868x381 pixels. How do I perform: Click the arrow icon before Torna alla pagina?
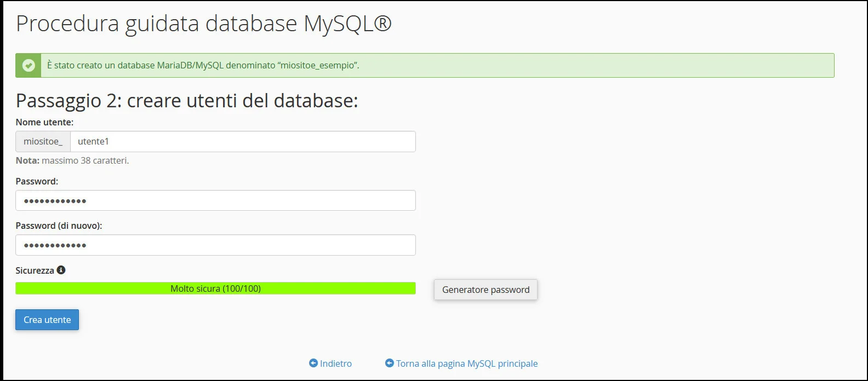coord(390,363)
